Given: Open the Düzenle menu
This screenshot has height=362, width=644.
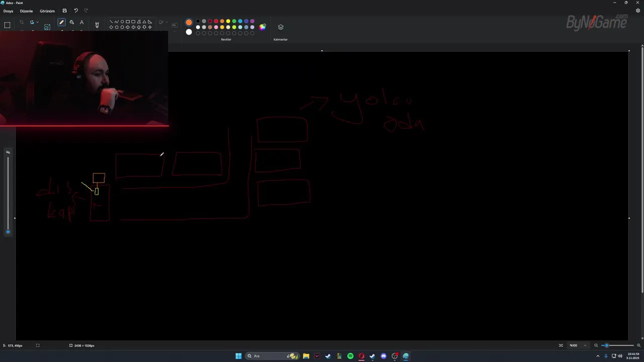Looking at the screenshot, I should pos(26,11).
